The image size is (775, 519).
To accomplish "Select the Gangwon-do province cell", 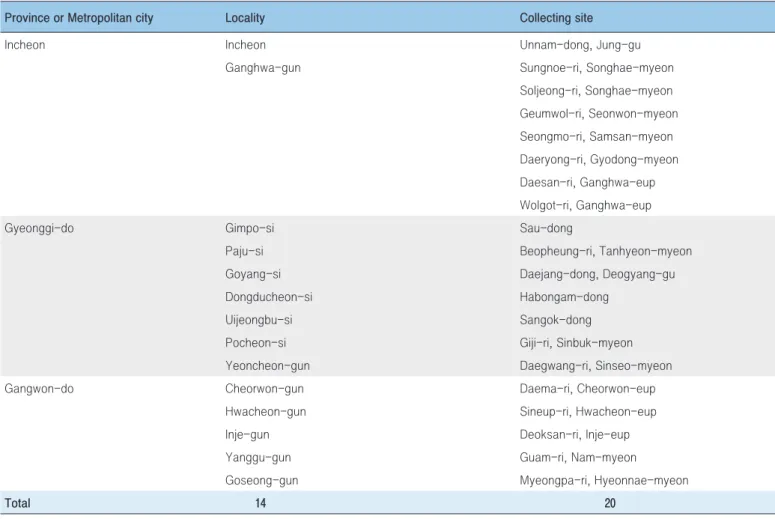I will 39,389.
